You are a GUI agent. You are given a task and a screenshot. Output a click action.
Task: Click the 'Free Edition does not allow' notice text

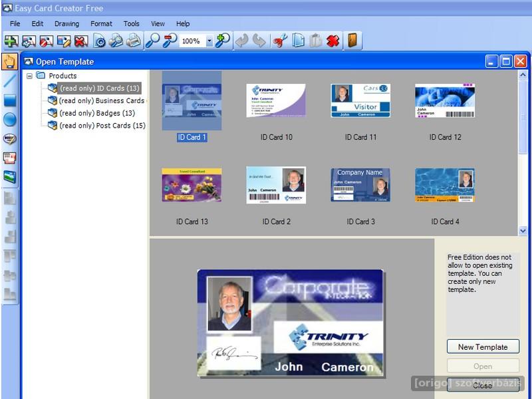(x=479, y=273)
